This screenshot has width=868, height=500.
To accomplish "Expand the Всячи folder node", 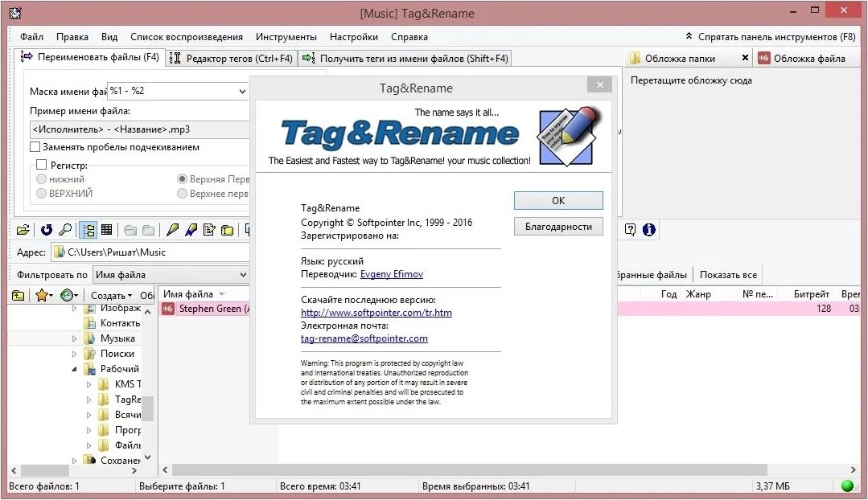I will [x=88, y=415].
